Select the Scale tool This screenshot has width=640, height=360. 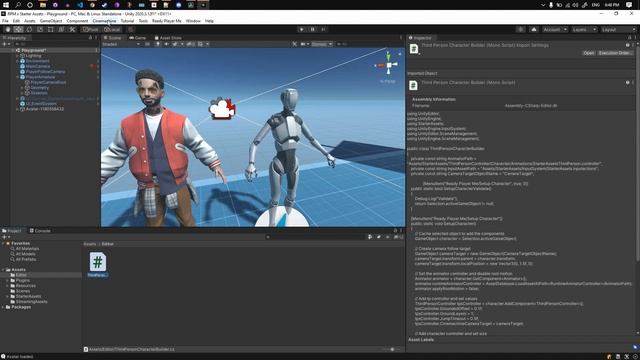click(40, 29)
